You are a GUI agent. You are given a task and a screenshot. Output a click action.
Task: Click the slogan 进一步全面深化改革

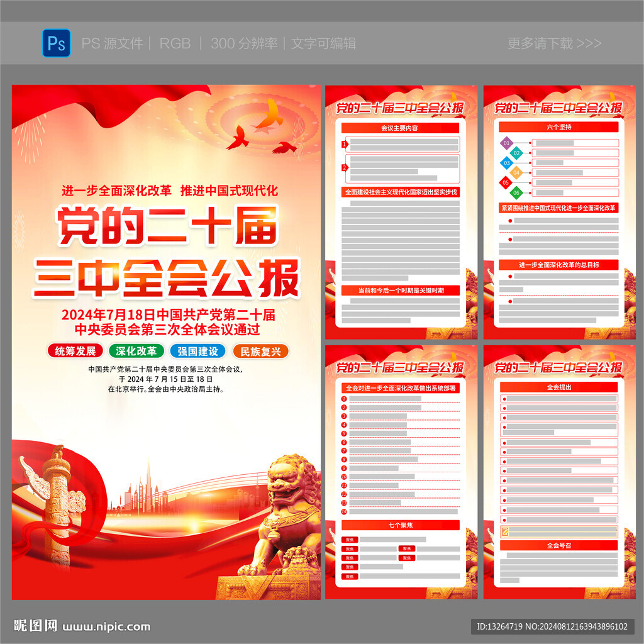[116, 191]
